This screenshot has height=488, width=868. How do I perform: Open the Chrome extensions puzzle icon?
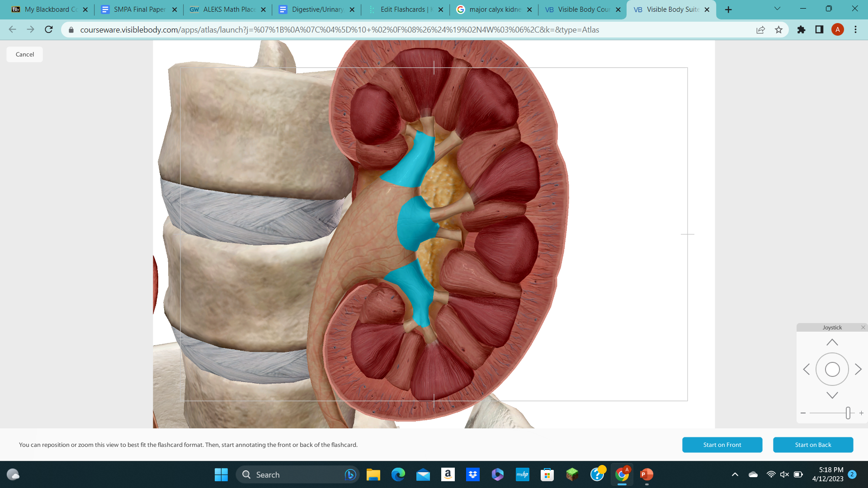point(801,29)
